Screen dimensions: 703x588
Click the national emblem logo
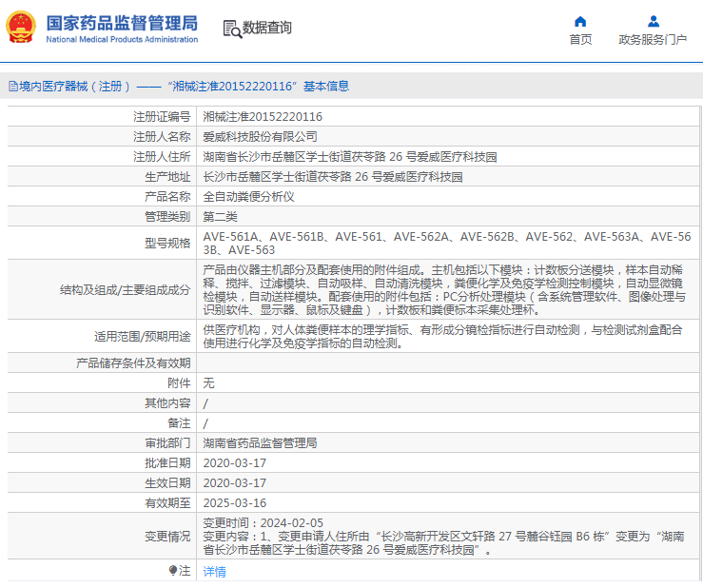pos(21,28)
